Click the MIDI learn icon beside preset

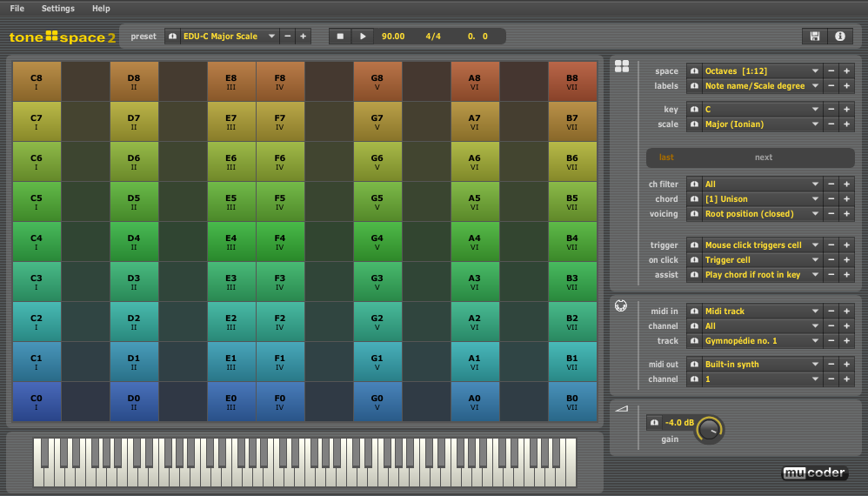(x=173, y=36)
